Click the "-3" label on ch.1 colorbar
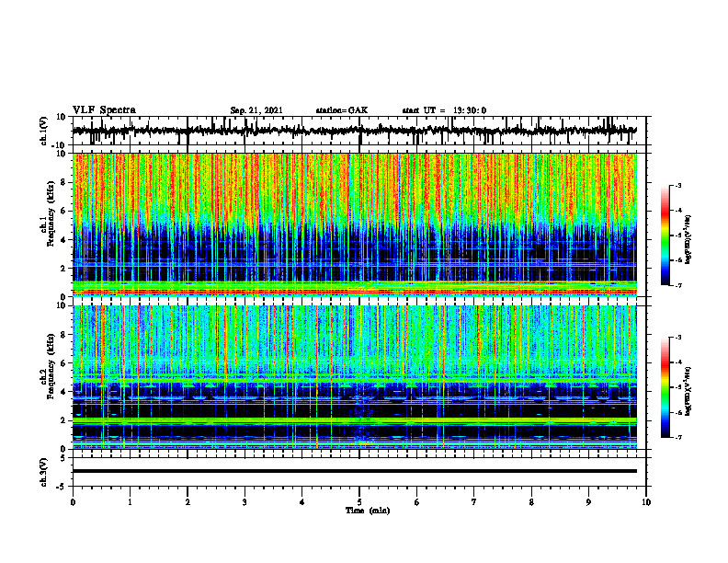This screenshot has height=563, width=728. coord(677,186)
